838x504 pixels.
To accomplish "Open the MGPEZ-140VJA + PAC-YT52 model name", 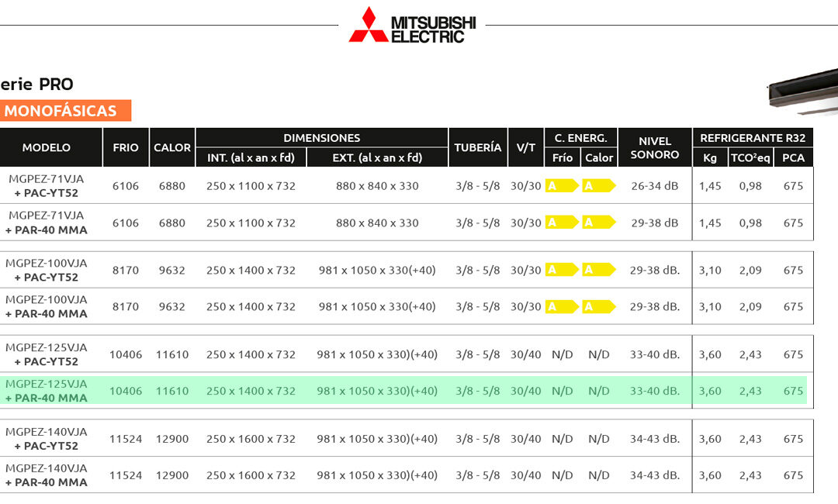I will [x=47, y=439].
